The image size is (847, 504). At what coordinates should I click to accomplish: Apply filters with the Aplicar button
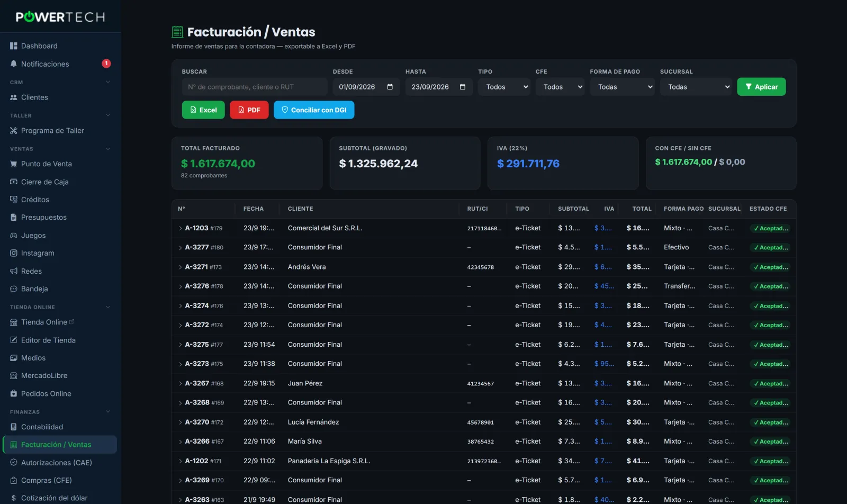click(x=761, y=87)
